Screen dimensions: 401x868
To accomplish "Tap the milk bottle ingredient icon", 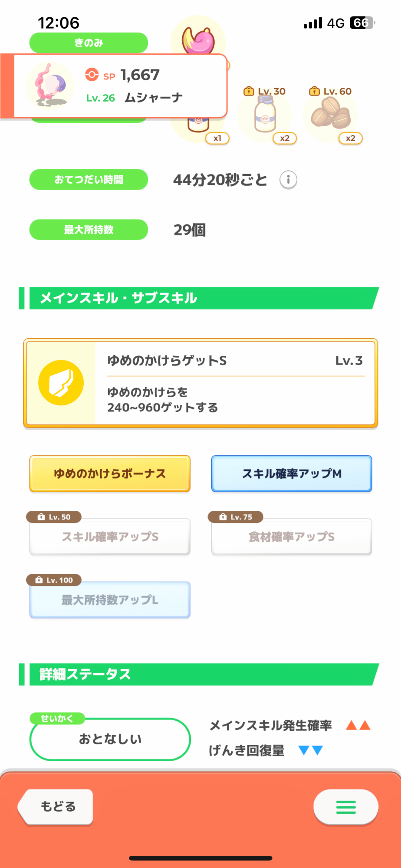I will pos(265,114).
